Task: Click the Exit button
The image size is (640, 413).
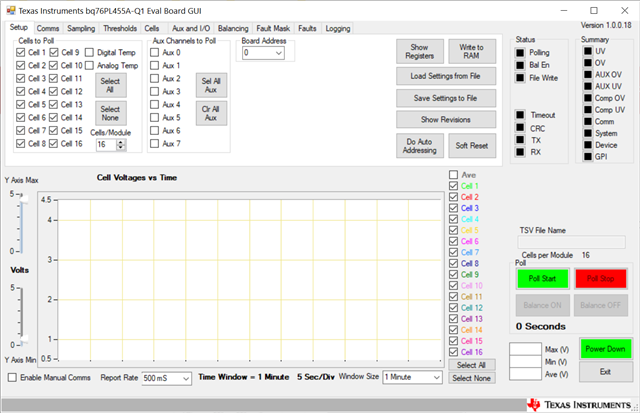Action: (x=605, y=372)
